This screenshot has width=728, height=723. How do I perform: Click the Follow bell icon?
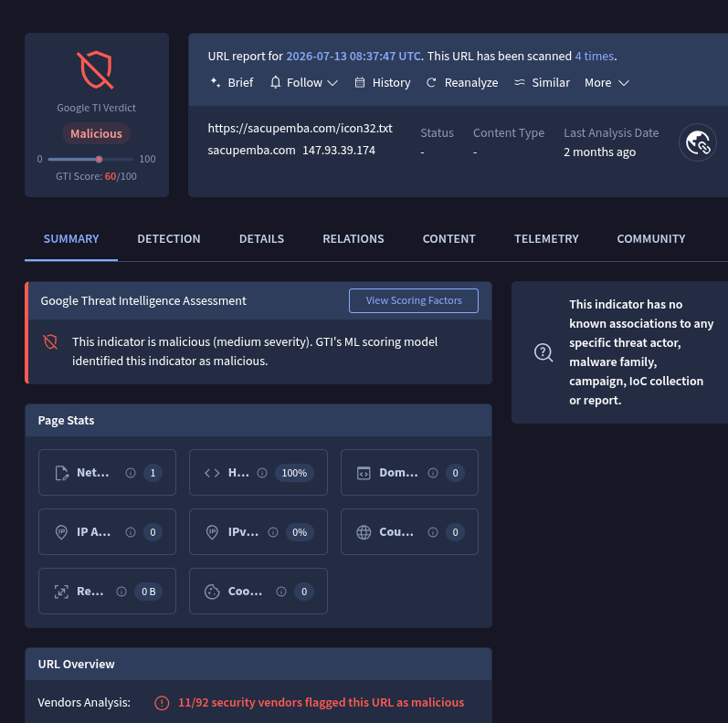(275, 82)
